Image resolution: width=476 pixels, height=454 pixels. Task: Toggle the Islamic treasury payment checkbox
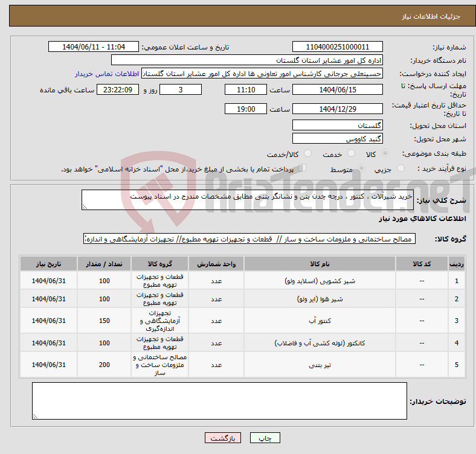(x=303, y=168)
